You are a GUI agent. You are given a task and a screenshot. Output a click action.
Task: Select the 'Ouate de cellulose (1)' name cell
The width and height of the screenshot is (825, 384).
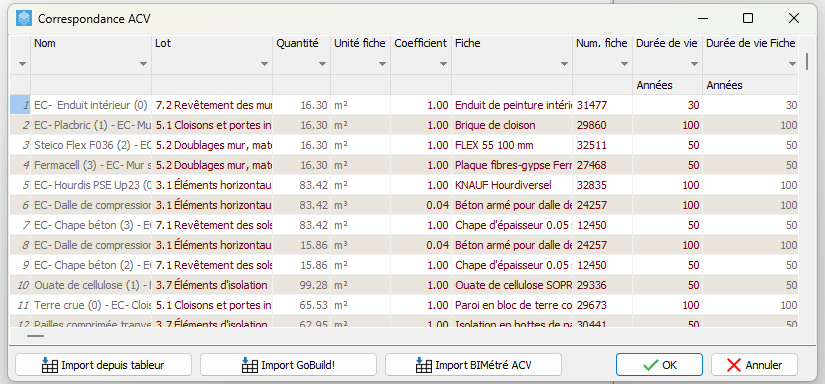click(91, 285)
